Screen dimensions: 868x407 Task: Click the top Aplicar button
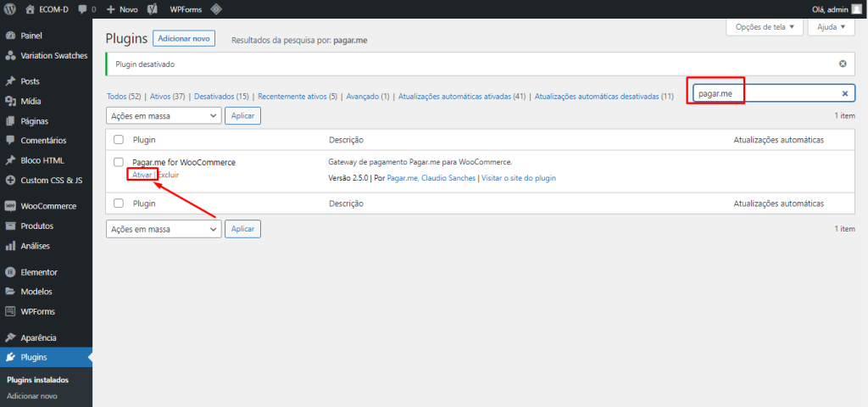242,116
